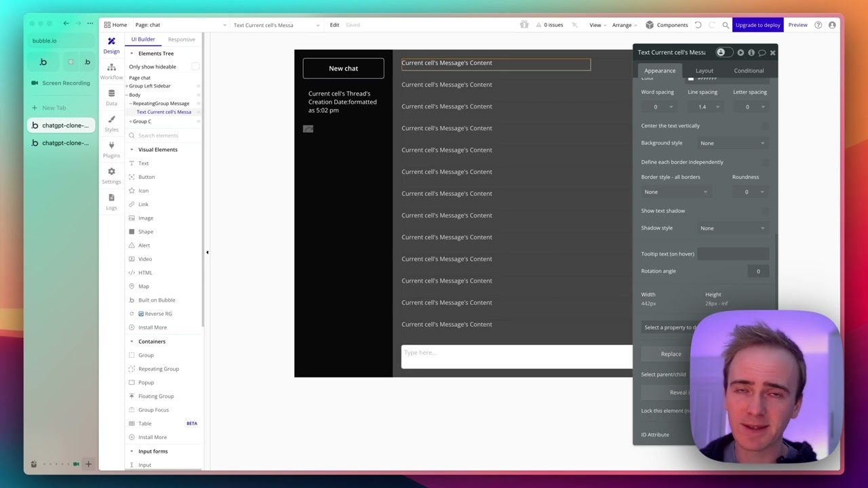868x488 pixels.
Task: Collapse the Elements Tree section
Action: click(132, 54)
